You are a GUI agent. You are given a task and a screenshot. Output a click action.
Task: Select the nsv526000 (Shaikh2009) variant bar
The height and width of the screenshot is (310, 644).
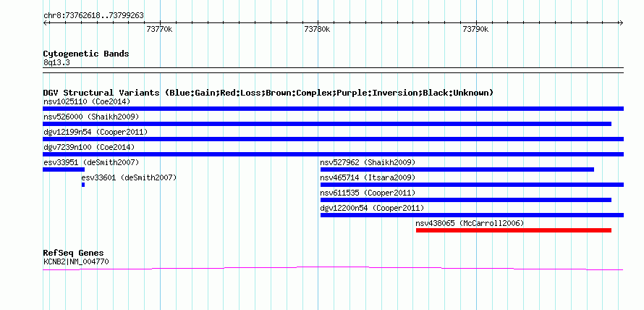pos(327,124)
